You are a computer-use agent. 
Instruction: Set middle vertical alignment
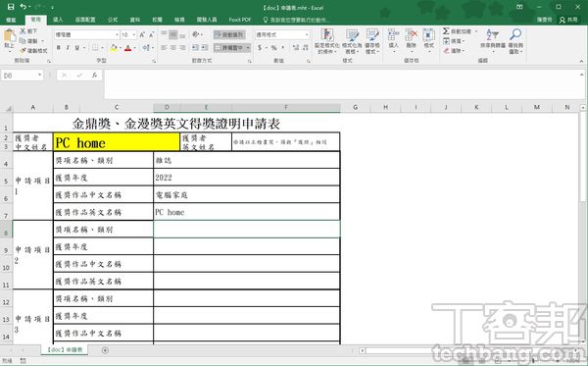click(x=172, y=35)
